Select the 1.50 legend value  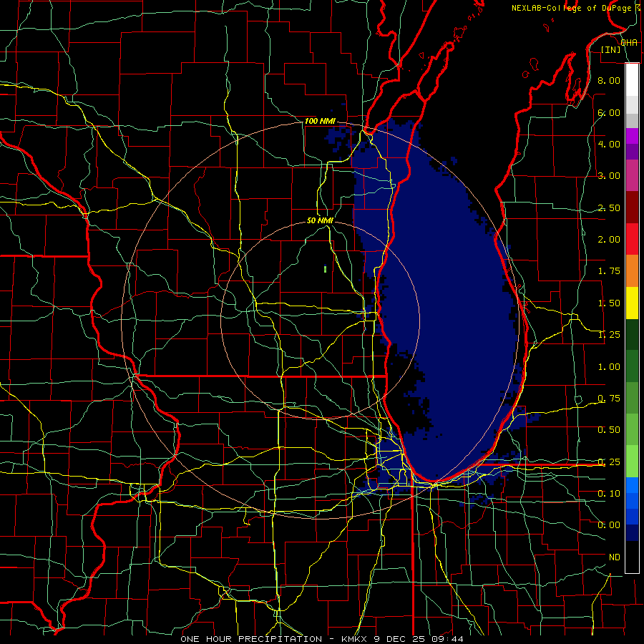pos(609,303)
